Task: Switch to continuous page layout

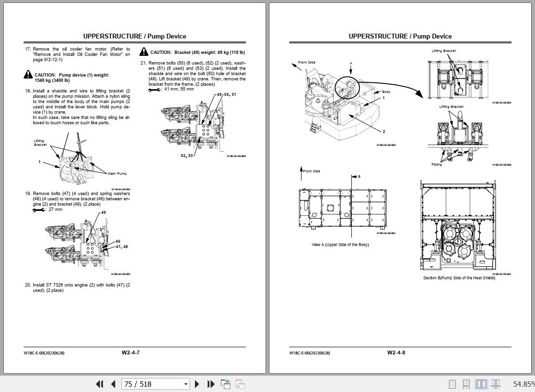Action: [466, 384]
